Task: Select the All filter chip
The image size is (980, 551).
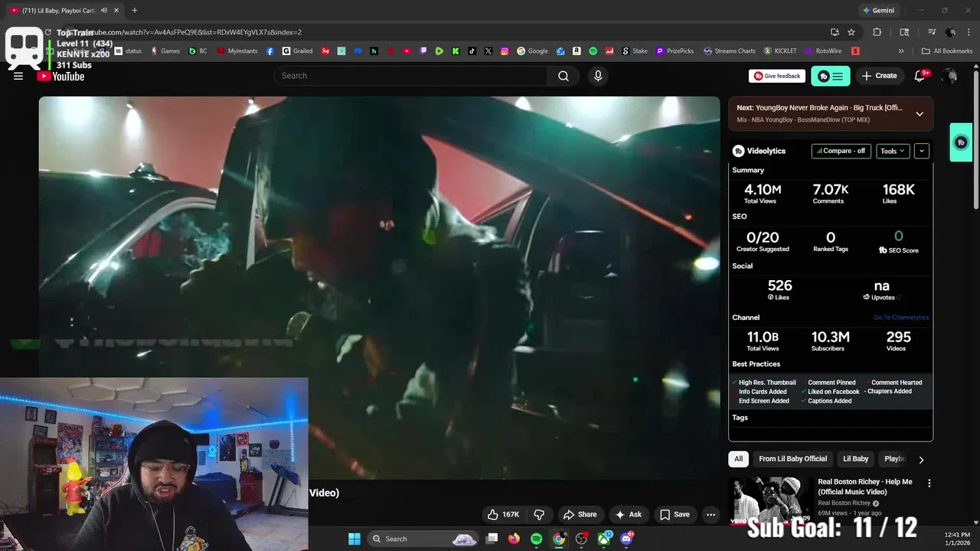Action: 738,458
